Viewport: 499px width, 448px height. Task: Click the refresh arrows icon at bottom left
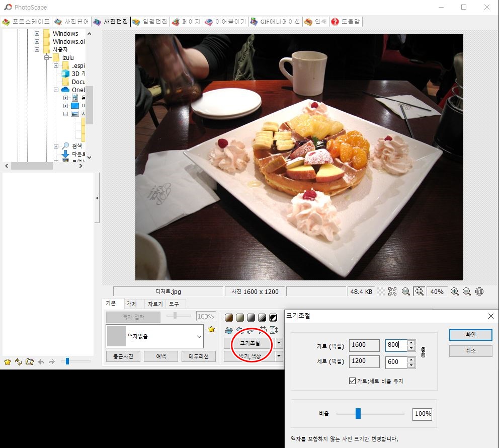pyautogui.click(x=19, y=362)
